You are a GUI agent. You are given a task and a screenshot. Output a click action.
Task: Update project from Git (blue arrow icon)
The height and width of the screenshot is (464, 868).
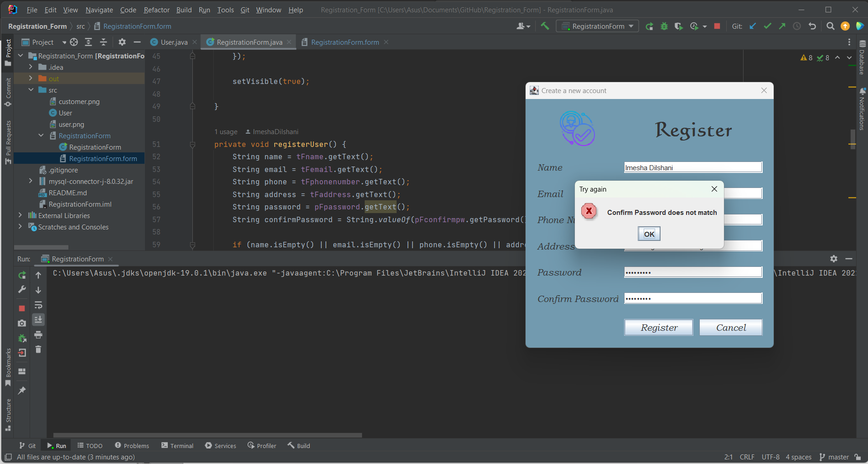point(753,26)
